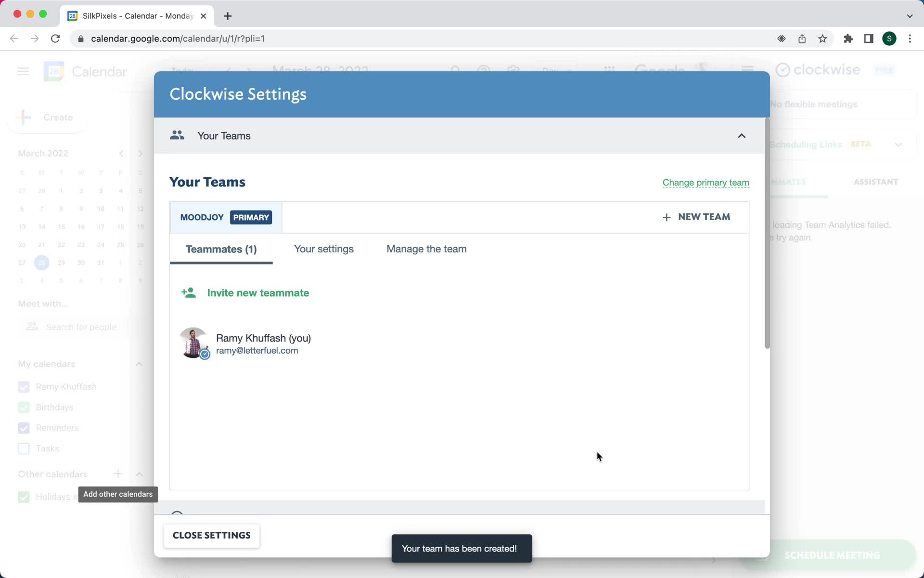Screen dimensions: 924x578
Task: Open the Your settings tab
Action: (324, 249)
